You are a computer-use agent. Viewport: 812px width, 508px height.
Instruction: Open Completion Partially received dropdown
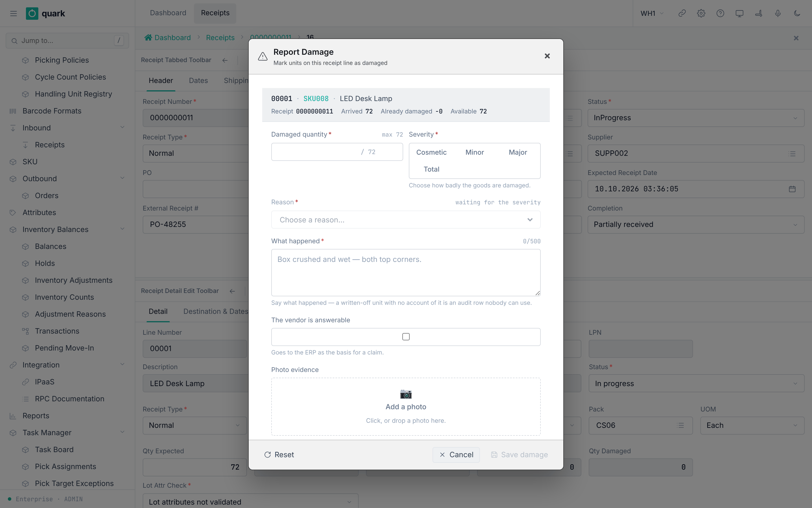click(696, 224)
